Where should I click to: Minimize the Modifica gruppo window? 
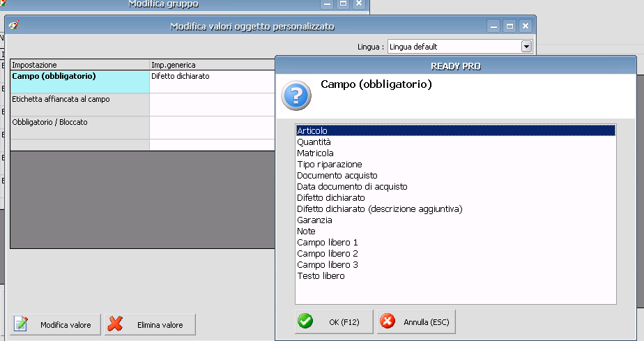pos(327,3)
